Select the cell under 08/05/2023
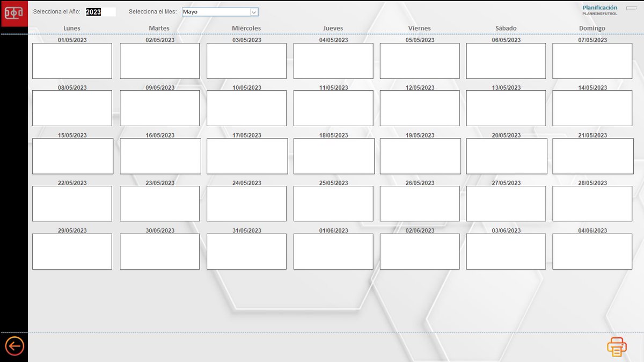 coord(72,108)
